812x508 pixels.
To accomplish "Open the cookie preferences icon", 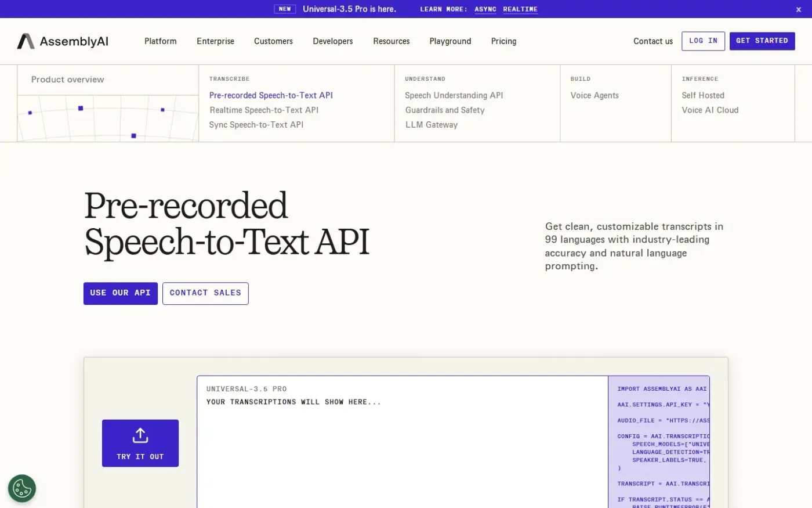I will coord(22,488).
